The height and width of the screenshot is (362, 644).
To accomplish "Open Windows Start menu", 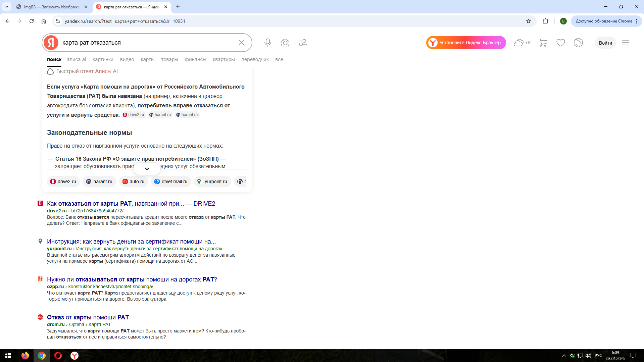I will click(8, 356).
